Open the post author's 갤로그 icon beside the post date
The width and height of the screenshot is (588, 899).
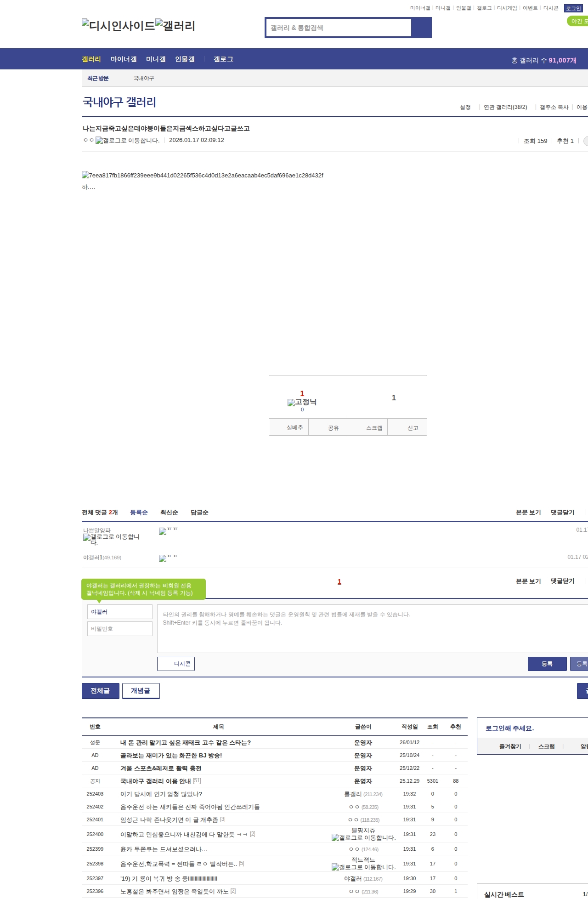click(127, 140)
